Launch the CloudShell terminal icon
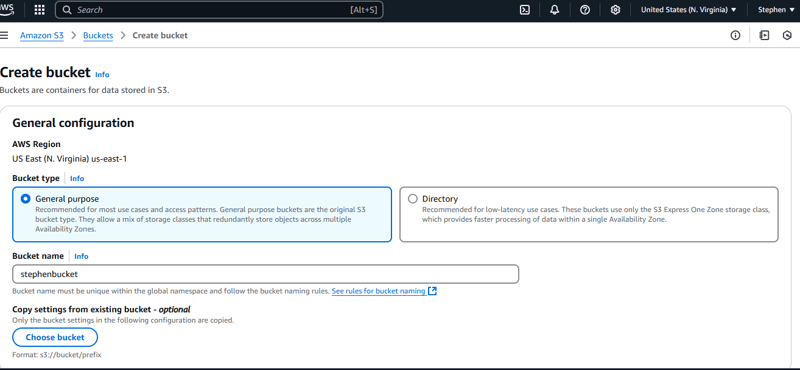Viewport: 800px width, 370px height. coord(524,10)
